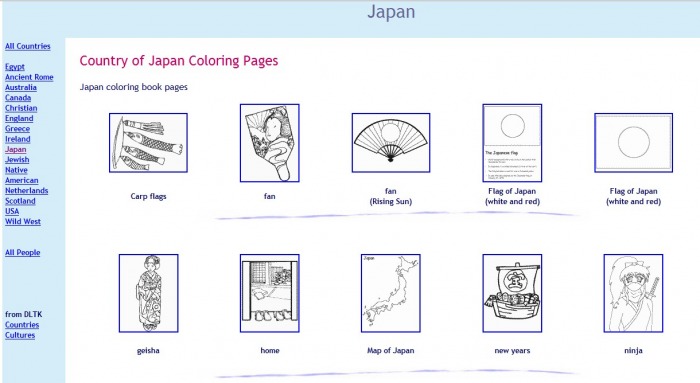700x383 pixels.
Task: Open the ninja coloring page thumbnail
Action: [x=633, y=293]
